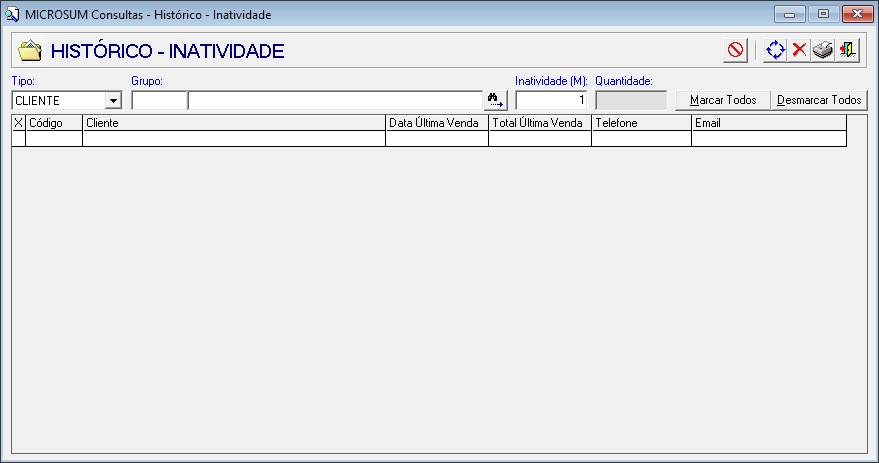Open the Tipo dropdown arrow
Viewport: 879px width, 463px height.
(x=113, y=101)
